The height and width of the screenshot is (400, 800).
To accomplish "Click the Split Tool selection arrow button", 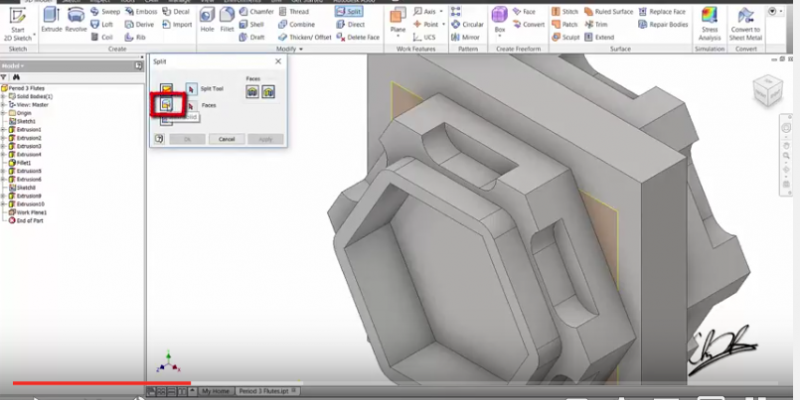I will 191,89.
